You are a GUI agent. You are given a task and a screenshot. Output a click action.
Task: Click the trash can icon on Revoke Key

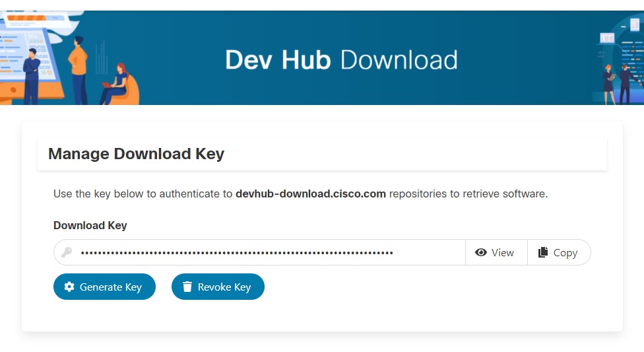[x=187, y=287]
